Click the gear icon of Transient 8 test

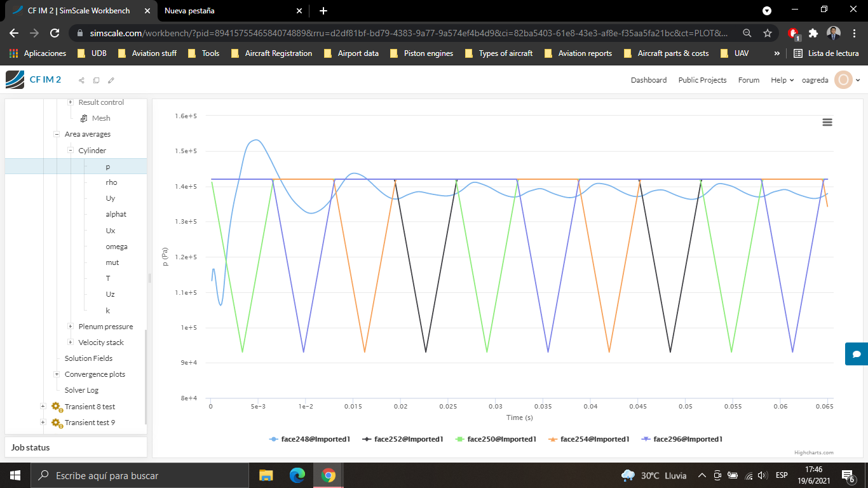(57, 407)
